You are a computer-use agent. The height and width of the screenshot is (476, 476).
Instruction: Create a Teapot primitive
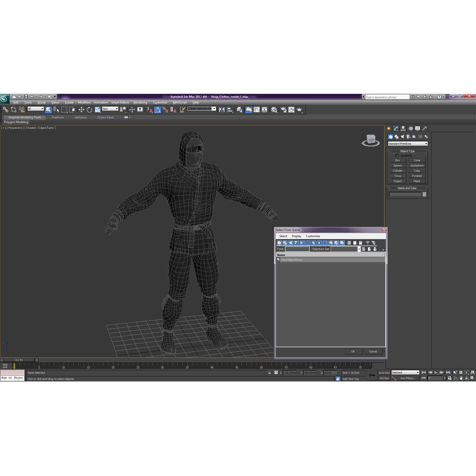point(398,181)
